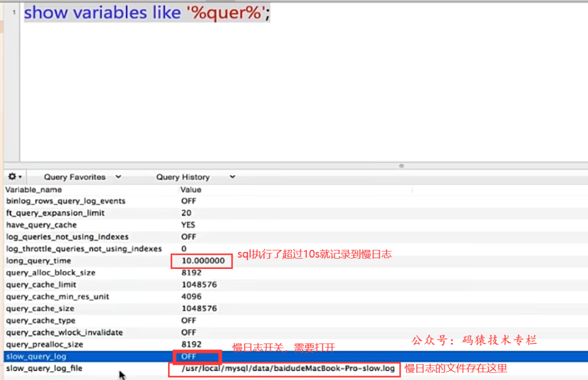Click the pane splitter handle dot
Image resolution: width=588 pixels, height=380 pixels.
[401, 166]
